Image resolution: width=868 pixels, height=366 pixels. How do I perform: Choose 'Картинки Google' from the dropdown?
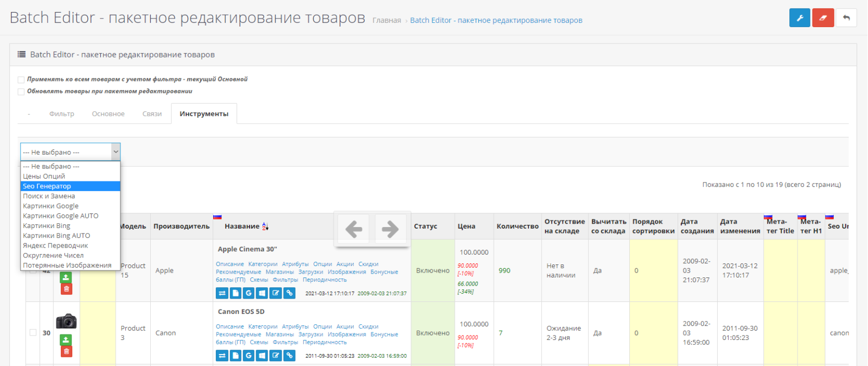coord(71,206)
